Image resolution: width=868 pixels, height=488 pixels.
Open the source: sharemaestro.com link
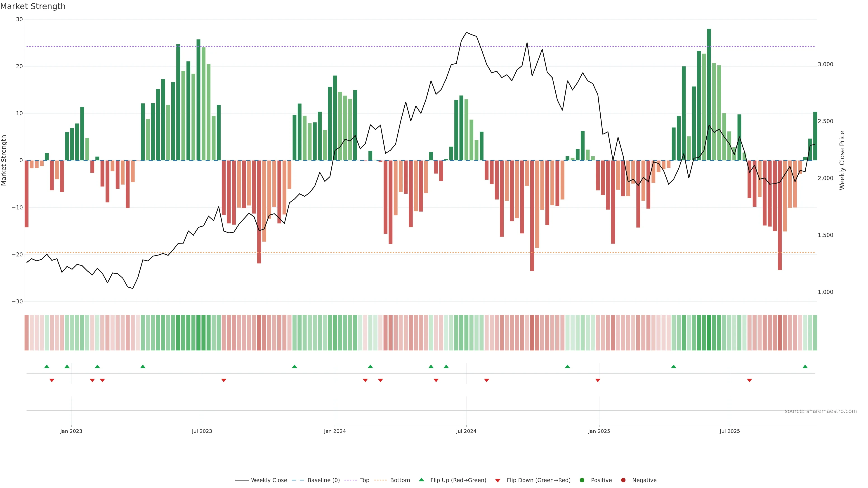(821, 411)
